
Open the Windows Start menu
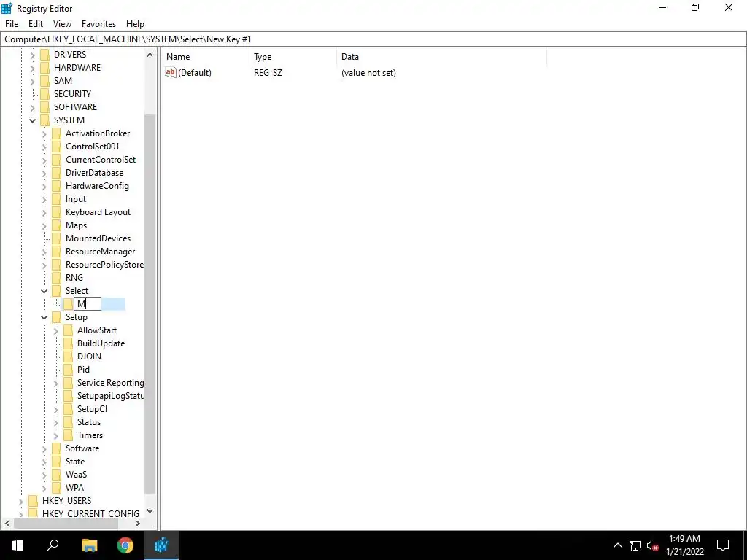pos(18,545)
